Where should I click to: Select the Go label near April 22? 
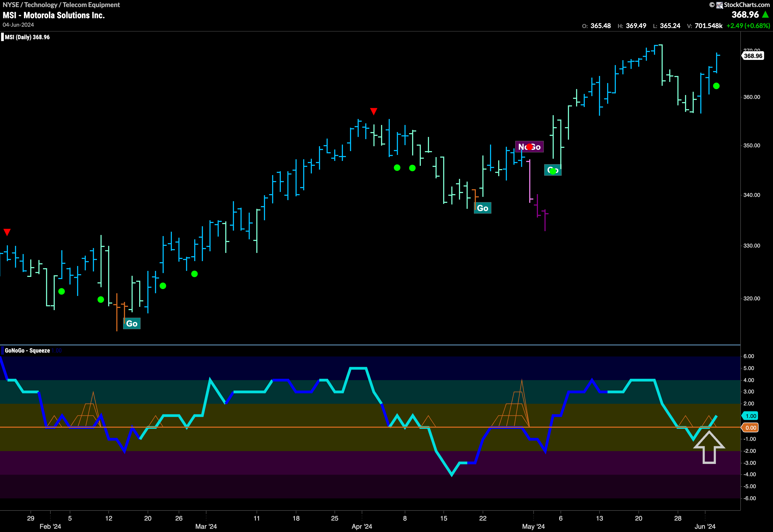click(483, 208)
